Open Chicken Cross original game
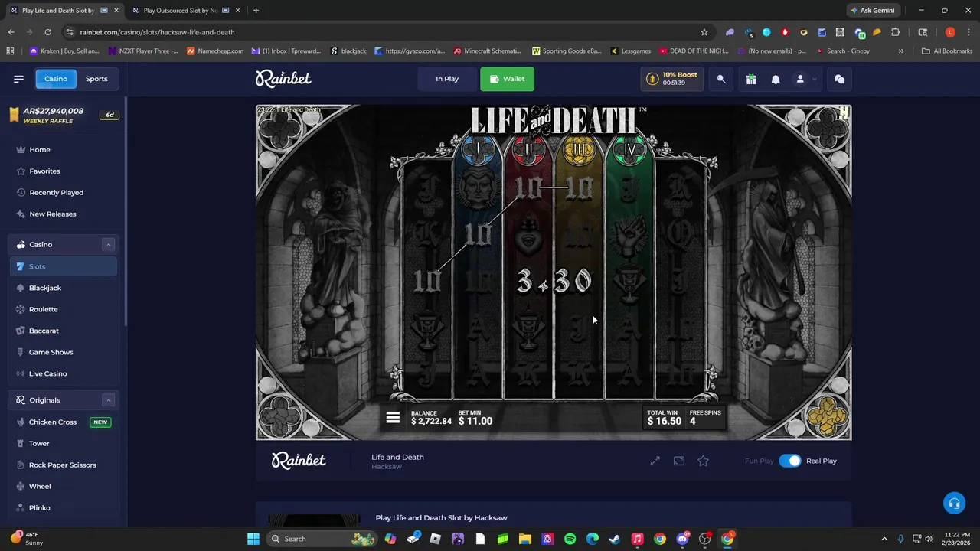 coord(64,422)
